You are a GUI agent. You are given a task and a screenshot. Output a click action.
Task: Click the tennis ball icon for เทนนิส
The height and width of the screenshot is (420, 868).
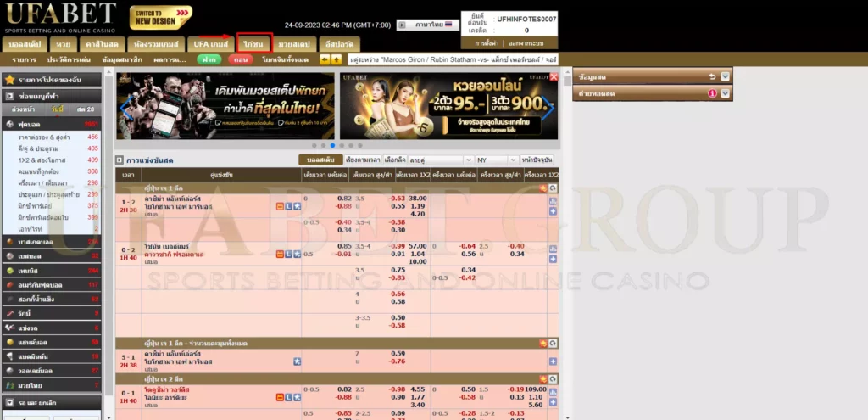[x=9, y=270]
